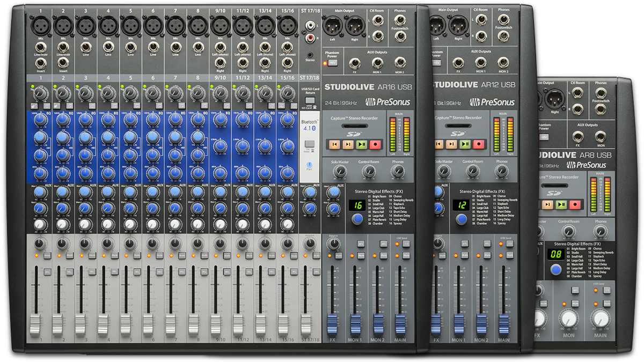Viewport: 644px width, 362px height.
Task: Enable AFL on AR12 MON 1
Action: pos(465,243)
